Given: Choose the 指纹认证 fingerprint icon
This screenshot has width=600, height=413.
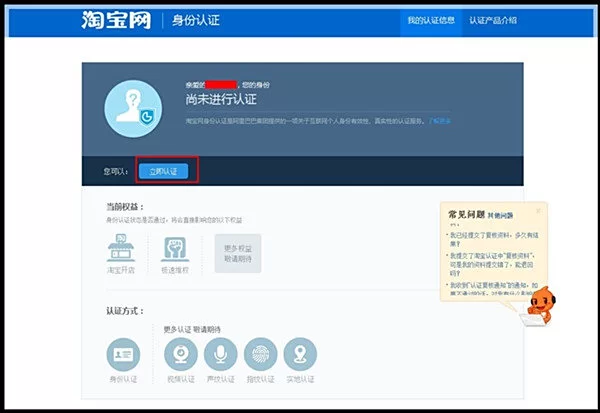Looking at the screenshot, I should click(x=260, y=355).
